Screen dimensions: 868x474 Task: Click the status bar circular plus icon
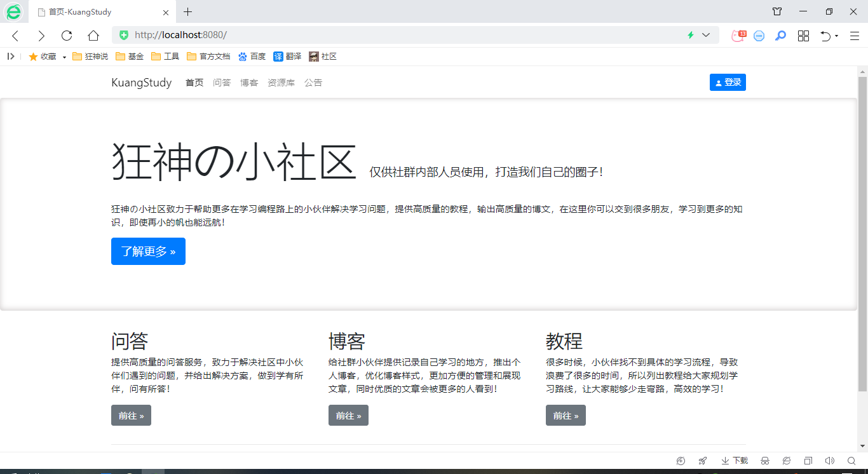[681, 461]
